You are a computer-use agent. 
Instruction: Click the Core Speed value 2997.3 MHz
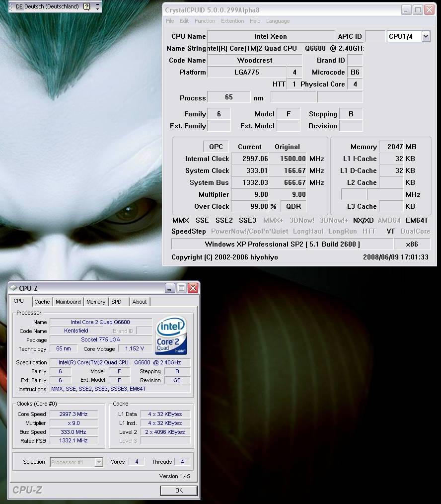(x=73, y=414)
